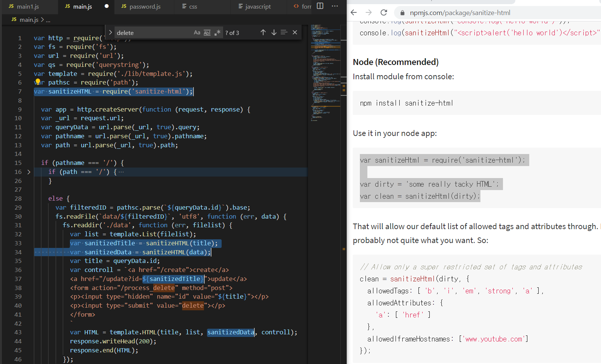
Task: Go to previous match in Find widget
Action: coord(263,33)
